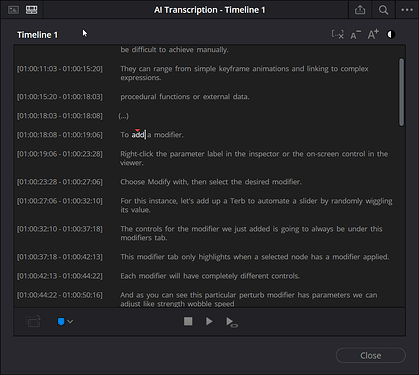Screen dimensions: 419x375
Task: Click timestamp 01:00:37:18 - 01:00:42:13
Action: tap(60, 257)
